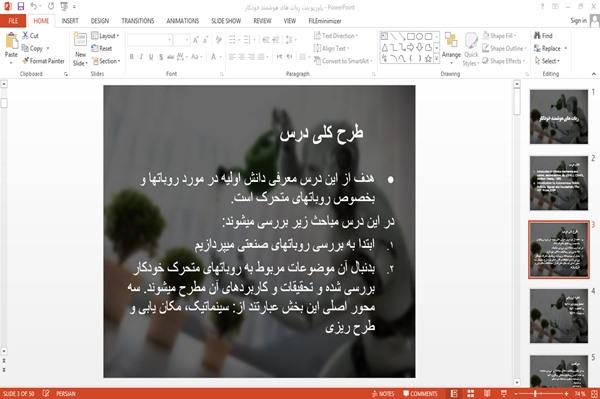Open Comments pane from status bar
The width and height of the screenshot is (600, 399).
(x=420, y=394)
